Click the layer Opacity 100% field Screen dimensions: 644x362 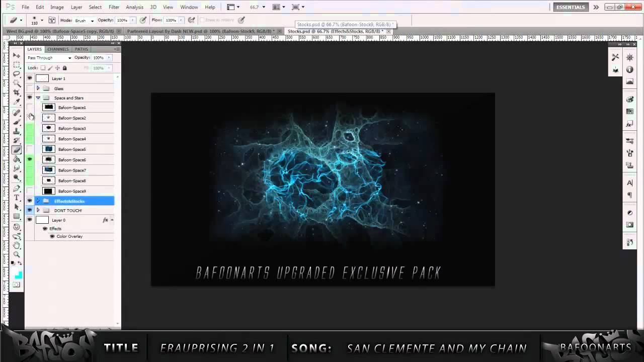coord(98,58)
